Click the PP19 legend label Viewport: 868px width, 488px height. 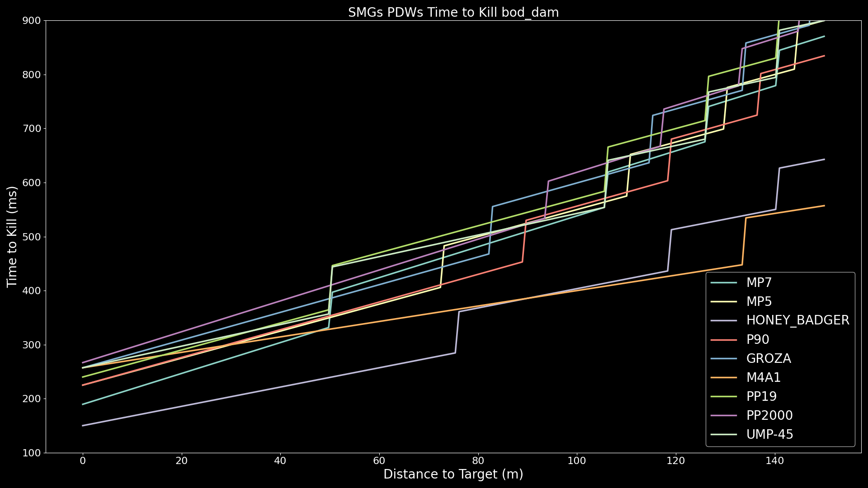761,397
